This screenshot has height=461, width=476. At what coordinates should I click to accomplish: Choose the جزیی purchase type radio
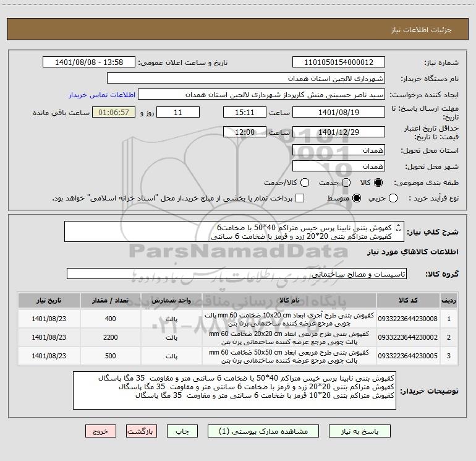[x=393, y=198]
